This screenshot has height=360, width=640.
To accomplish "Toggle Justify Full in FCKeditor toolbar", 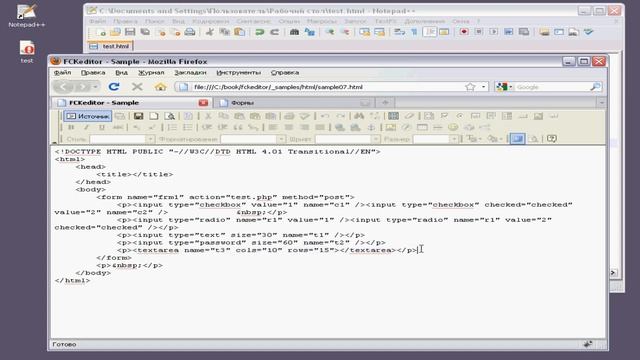I will (x=320, y=128).
